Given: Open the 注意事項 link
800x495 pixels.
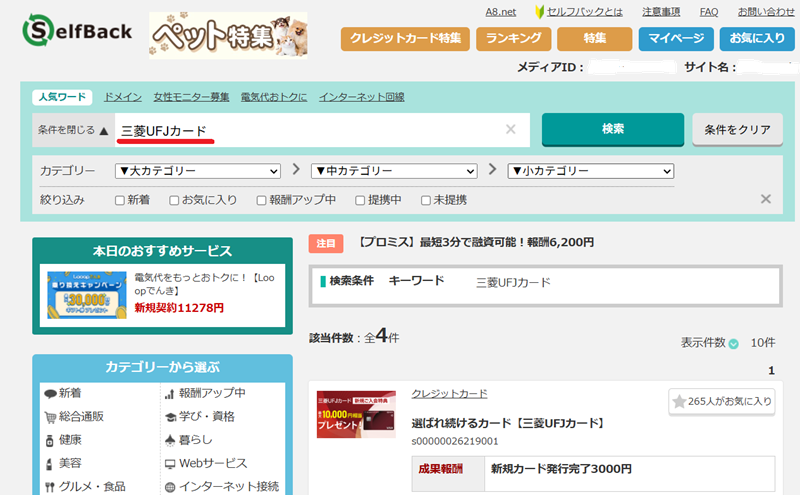Looking at the screenshot, I should 661,12.
